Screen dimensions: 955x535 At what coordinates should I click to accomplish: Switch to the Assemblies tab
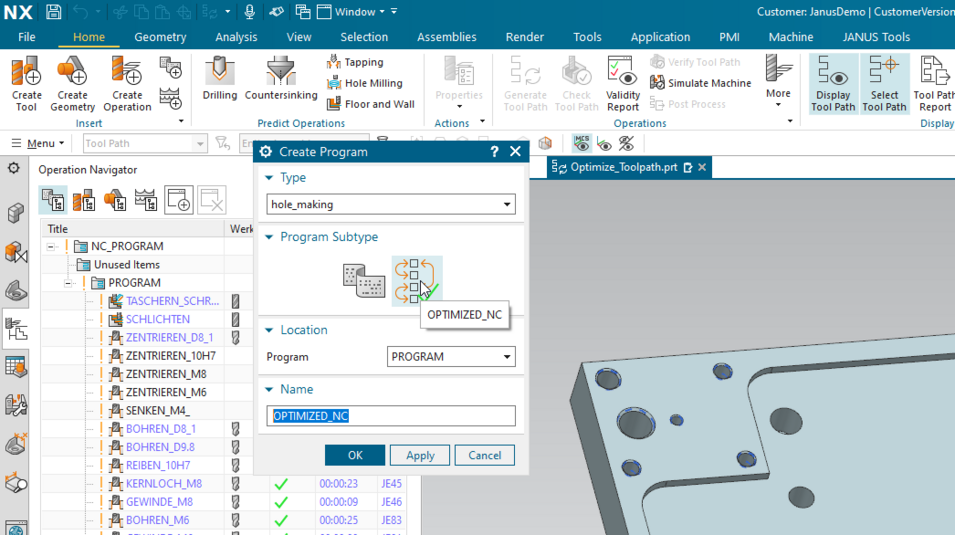coord(446,37)
